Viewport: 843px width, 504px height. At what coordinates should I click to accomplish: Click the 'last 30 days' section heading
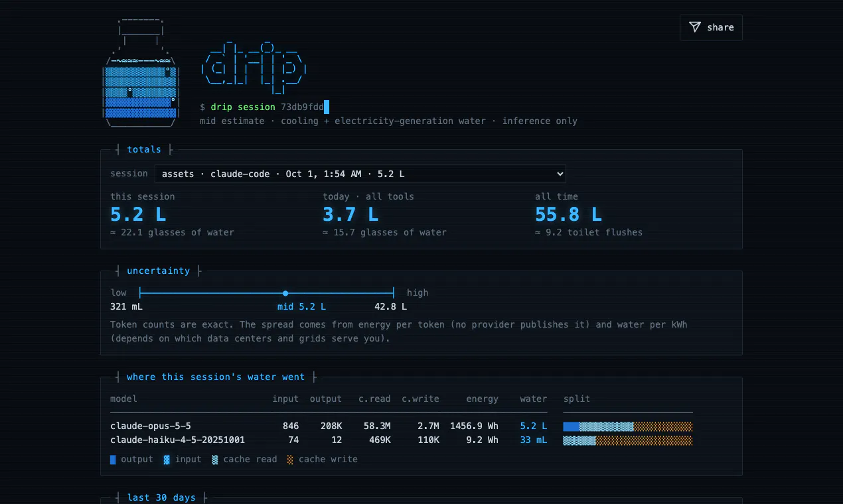[161, 498]
